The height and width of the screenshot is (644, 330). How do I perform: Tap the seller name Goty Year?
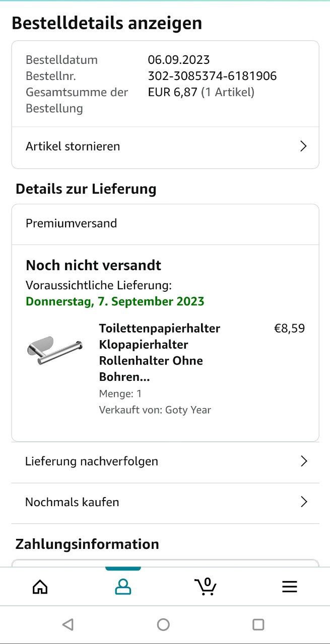188,410
